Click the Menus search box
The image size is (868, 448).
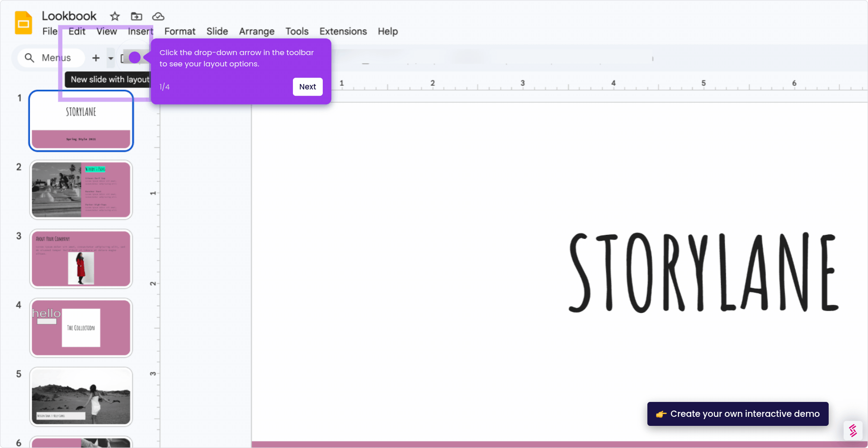coord(51,58)
